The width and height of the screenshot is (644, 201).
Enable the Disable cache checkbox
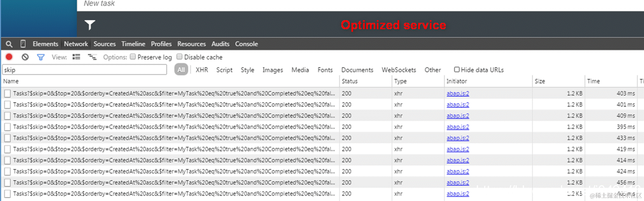179,57
